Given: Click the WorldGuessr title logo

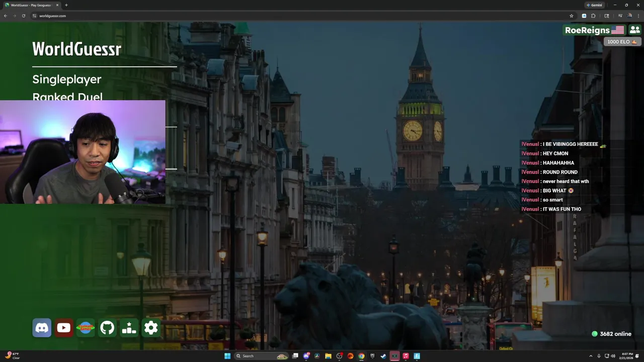Looking at the screenshot, I should point(76,49).
